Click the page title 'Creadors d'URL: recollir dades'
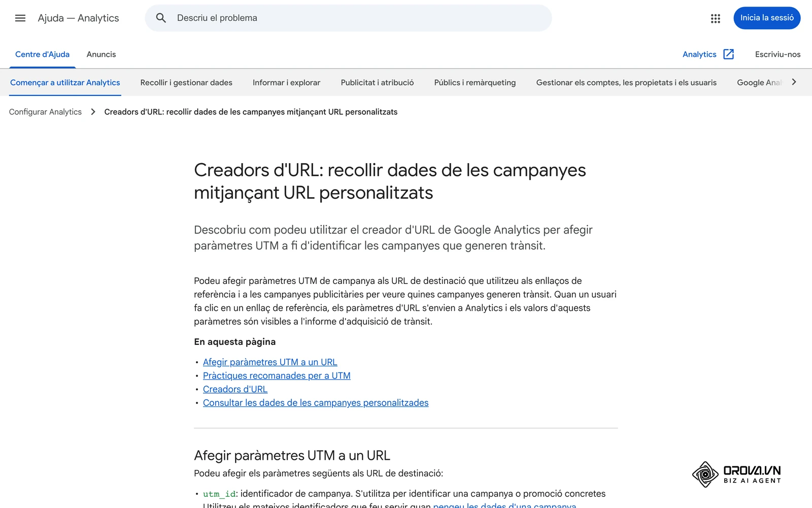 pyautogui.click(x=390, y=181)
